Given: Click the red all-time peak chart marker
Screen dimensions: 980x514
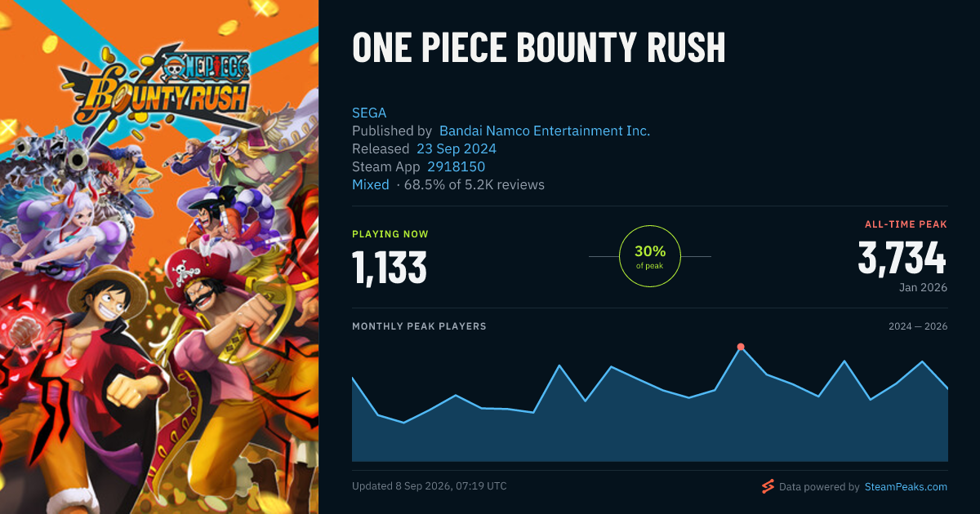Looking at the screenshot, I should click(741, 347).
